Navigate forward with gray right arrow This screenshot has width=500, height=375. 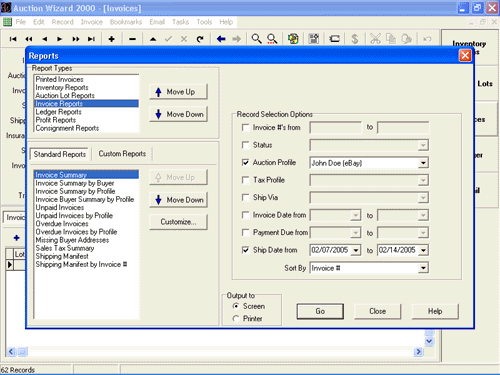(237, 39)
